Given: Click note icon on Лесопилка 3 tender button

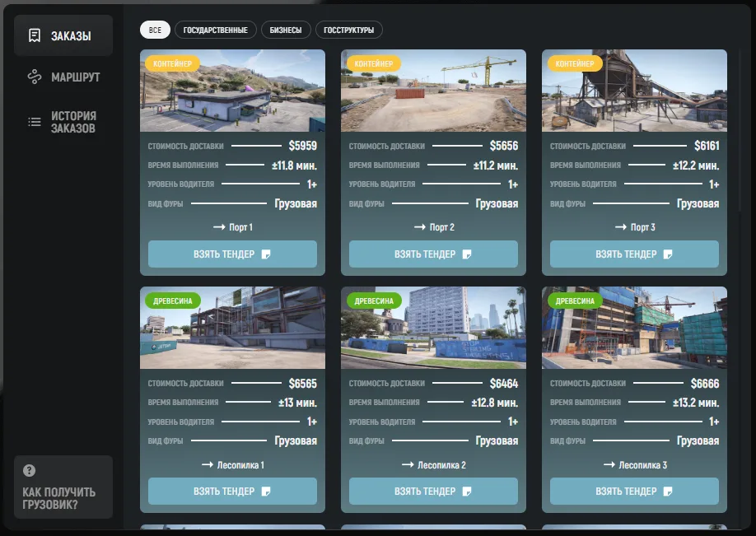Looking at the screenshot, I should (668, 492).
